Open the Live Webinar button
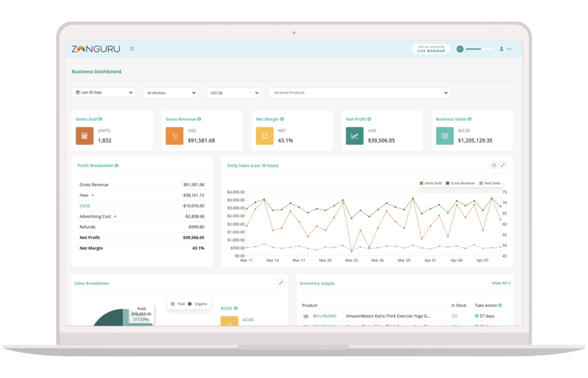This screenshot has width=588, height=378. (x=431, y=49)
